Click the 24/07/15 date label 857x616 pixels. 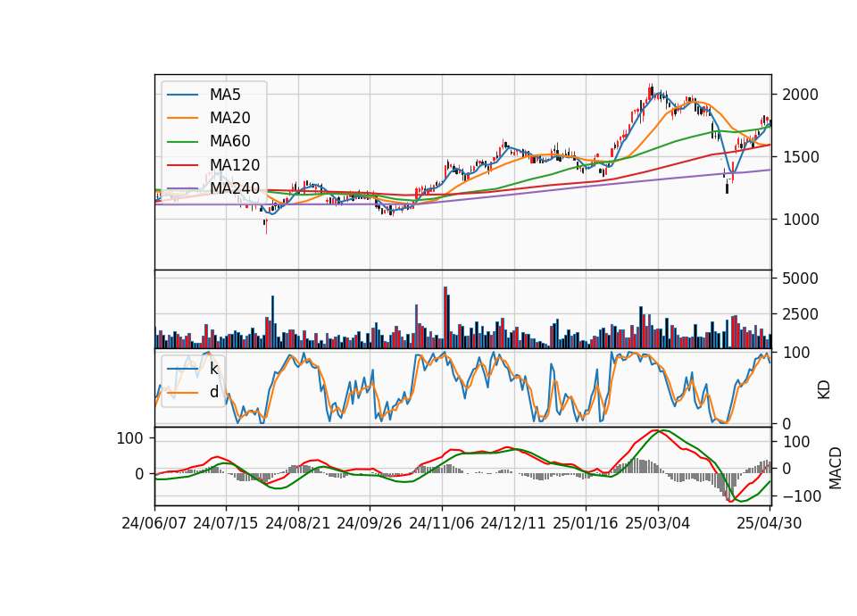[x=226, y=524]
